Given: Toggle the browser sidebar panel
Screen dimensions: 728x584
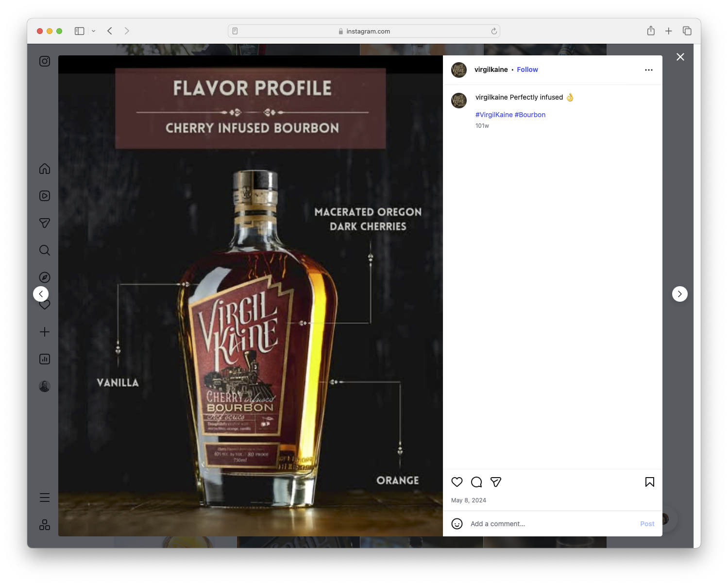Looking at the screenshot, I should click(x=79, y=31).
